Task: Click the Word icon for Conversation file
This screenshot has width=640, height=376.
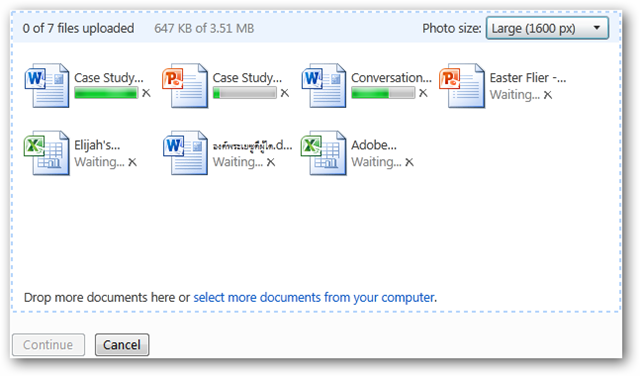Action: [x=324, y=85]
